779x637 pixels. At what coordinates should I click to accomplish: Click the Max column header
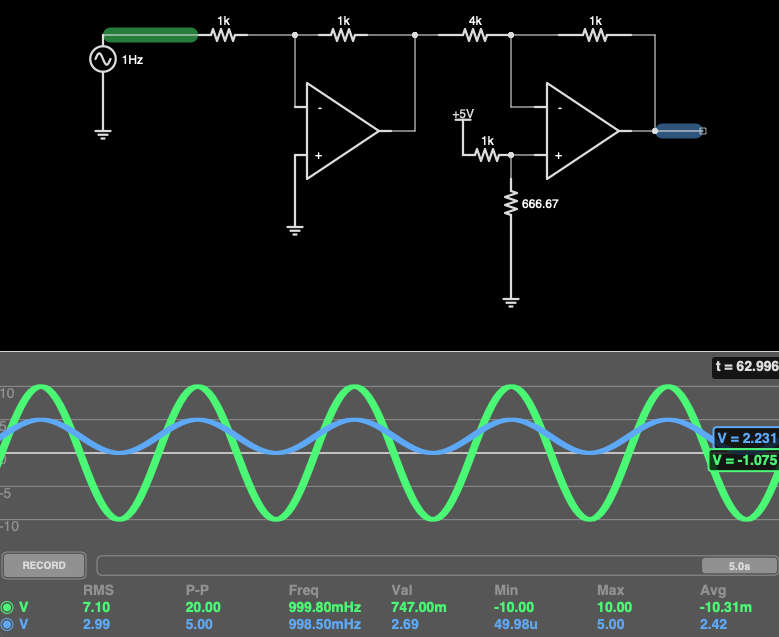[x=611, y=590]
